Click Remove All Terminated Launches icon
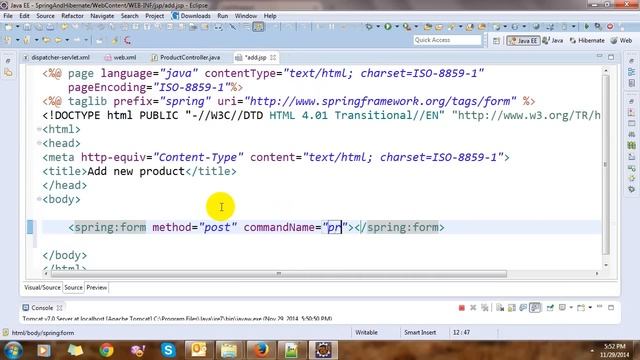Image resolution: width=640 pixels, height=360 pixels. tap(484, 308)
